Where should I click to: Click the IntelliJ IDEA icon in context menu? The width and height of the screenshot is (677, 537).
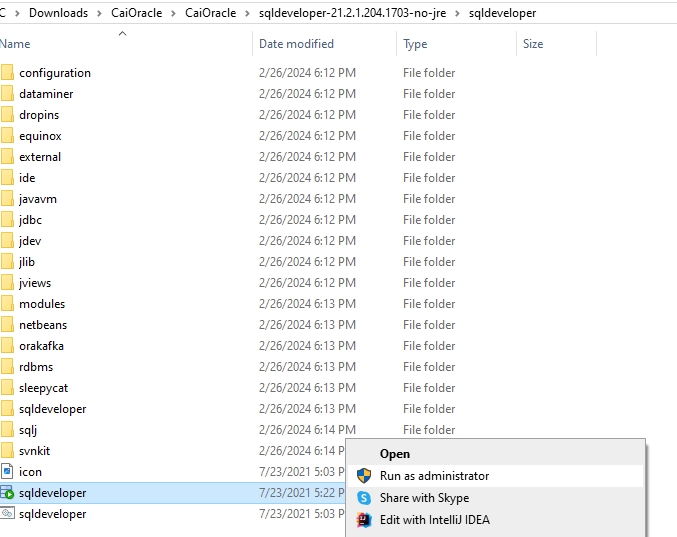pyautogui.click(x=364, y=520)
